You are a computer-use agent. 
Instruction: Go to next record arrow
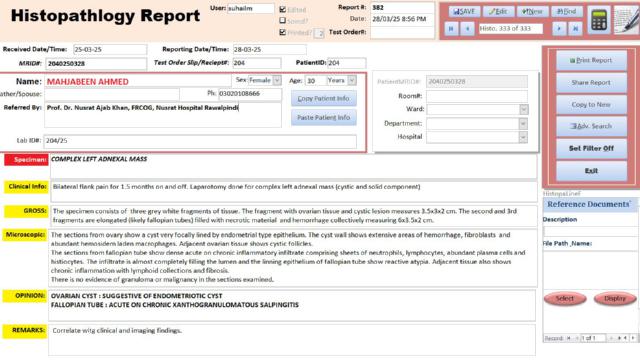(x=559, y=29)
